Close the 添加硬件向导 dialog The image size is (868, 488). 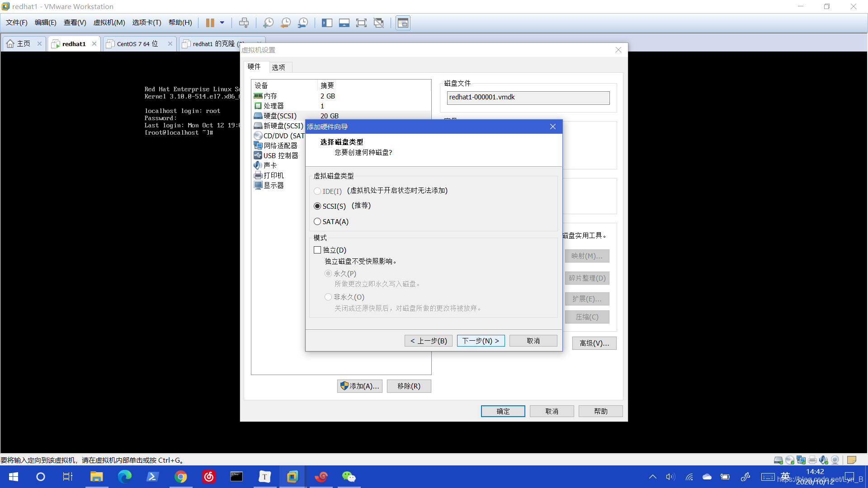coord(552,127)
